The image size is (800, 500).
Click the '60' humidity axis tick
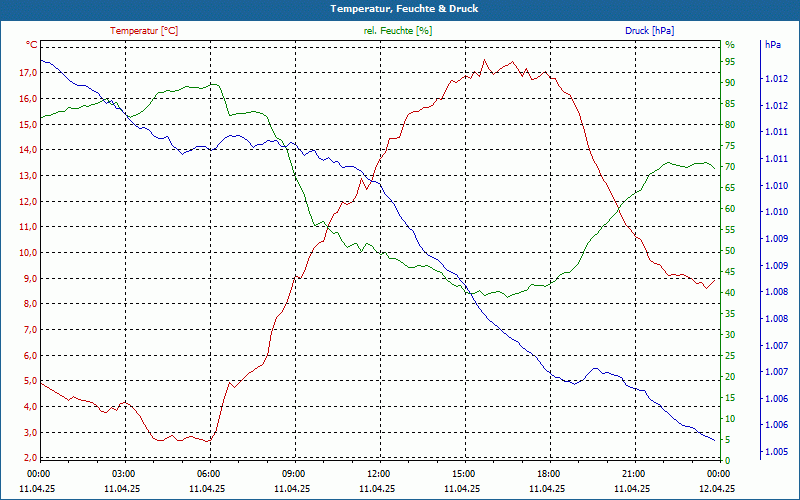point(730,209)
